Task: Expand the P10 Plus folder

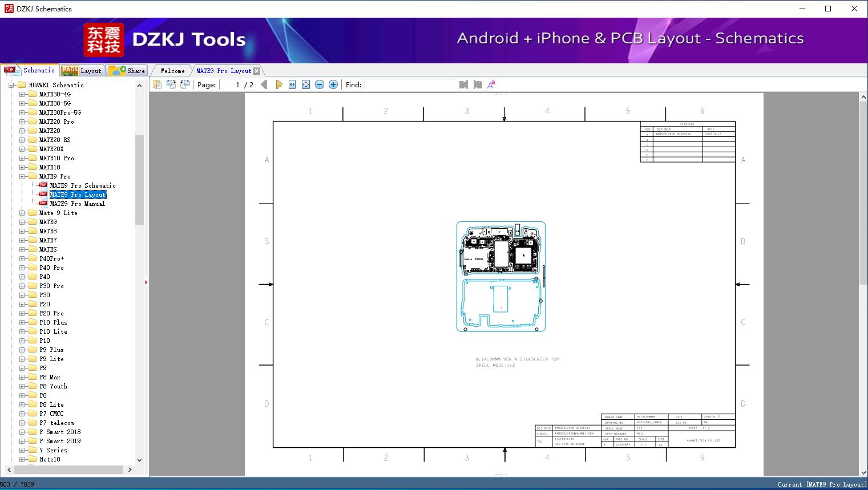Action: [22, 322]
